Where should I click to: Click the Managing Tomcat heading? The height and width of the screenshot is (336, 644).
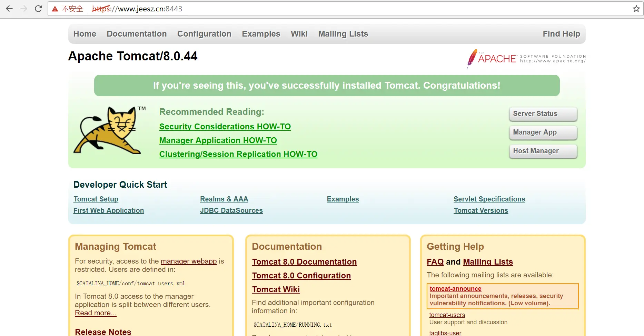pos(116,246)
